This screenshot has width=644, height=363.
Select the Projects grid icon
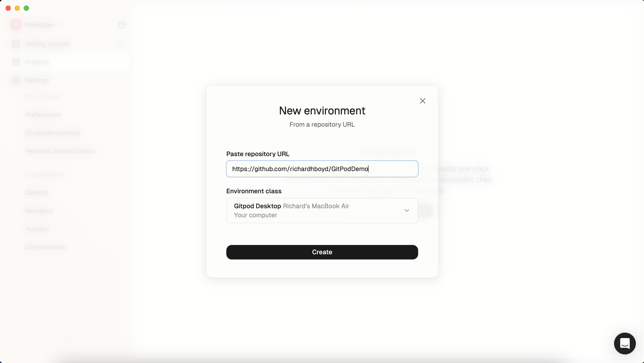16,62
